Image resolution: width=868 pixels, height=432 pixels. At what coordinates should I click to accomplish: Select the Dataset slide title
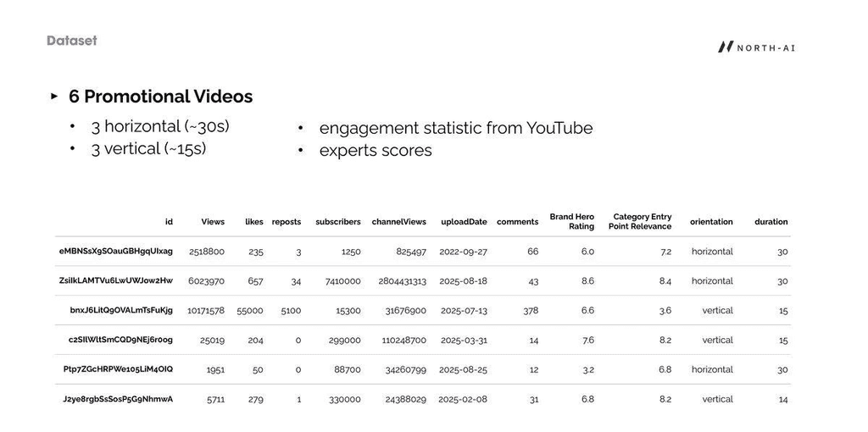72,41
